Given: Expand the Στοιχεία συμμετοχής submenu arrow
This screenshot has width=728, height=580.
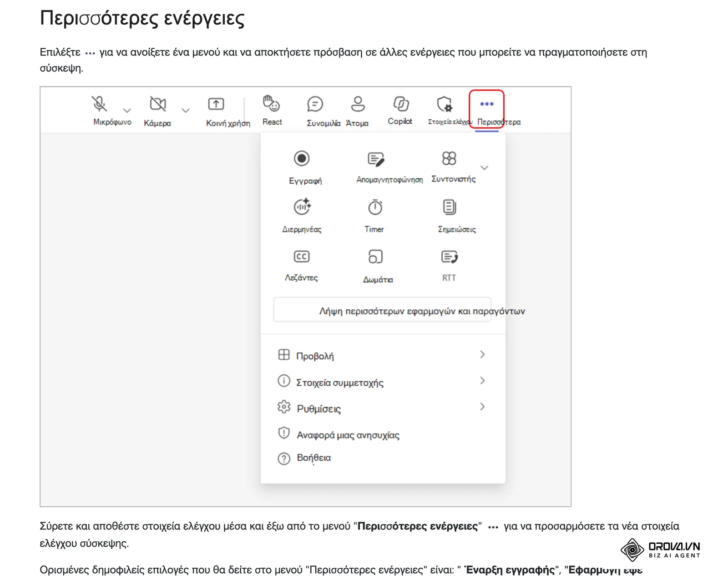Looking at the screenshot, I should coord(483,380).
